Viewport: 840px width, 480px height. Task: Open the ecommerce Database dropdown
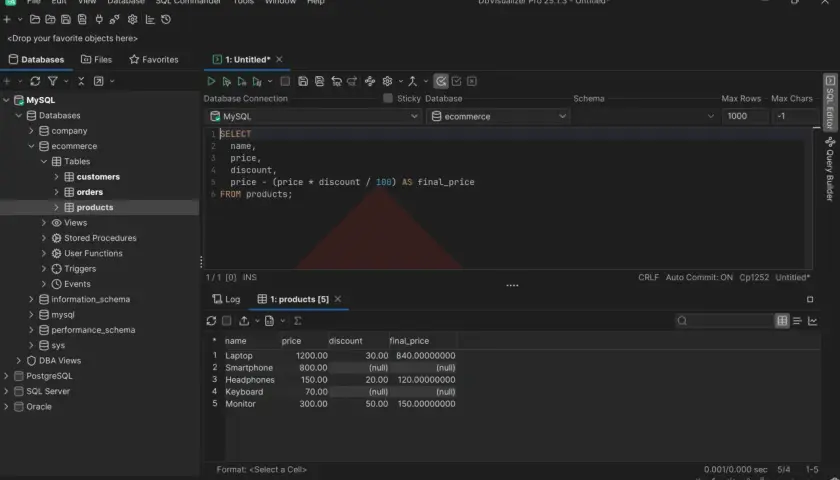[498, 116]
